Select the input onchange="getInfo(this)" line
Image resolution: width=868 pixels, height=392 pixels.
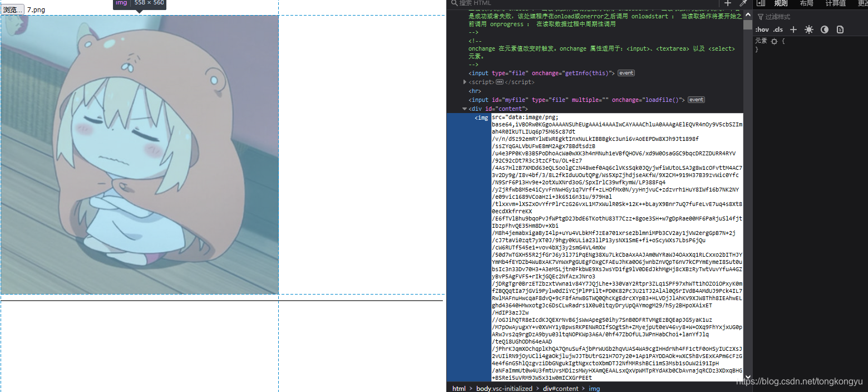[541, 73]
